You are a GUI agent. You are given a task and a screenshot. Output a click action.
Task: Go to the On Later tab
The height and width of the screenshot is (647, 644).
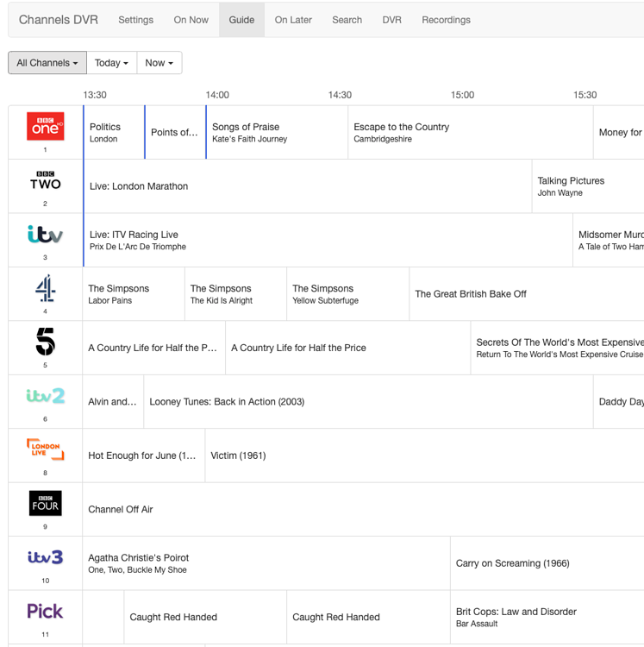pyautogui.click(x=293, y=20)
